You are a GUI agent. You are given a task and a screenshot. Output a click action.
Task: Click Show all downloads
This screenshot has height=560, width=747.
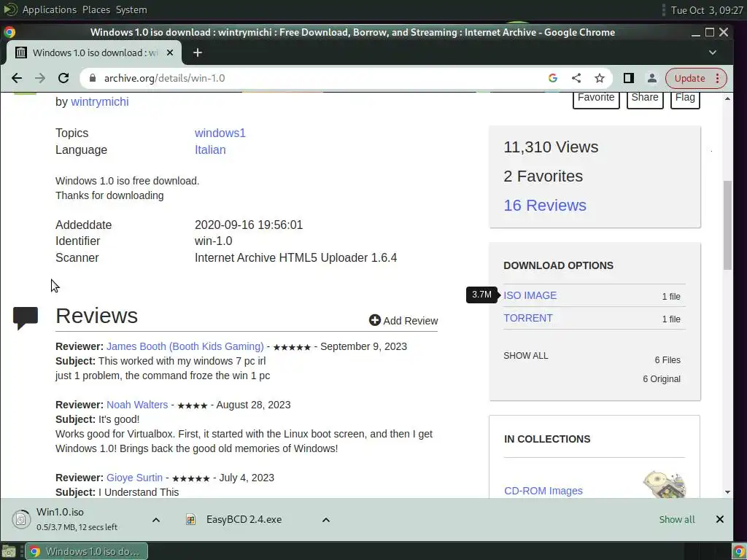(676, 519)
